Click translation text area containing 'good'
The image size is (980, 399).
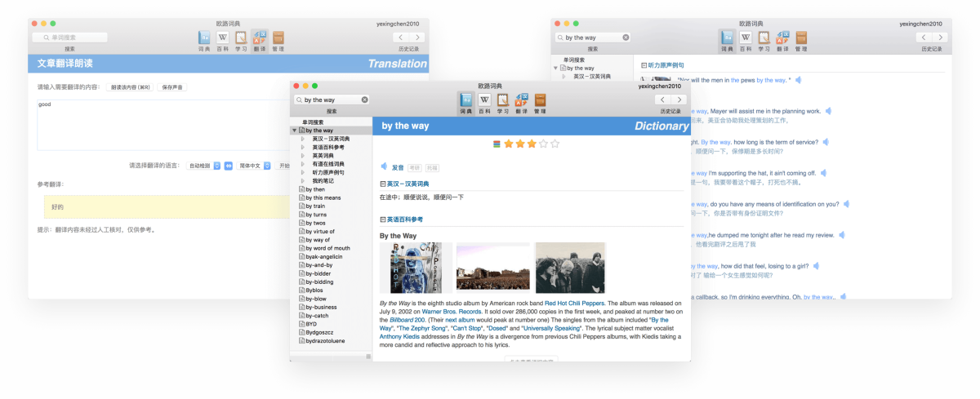[x=163, y=124]
